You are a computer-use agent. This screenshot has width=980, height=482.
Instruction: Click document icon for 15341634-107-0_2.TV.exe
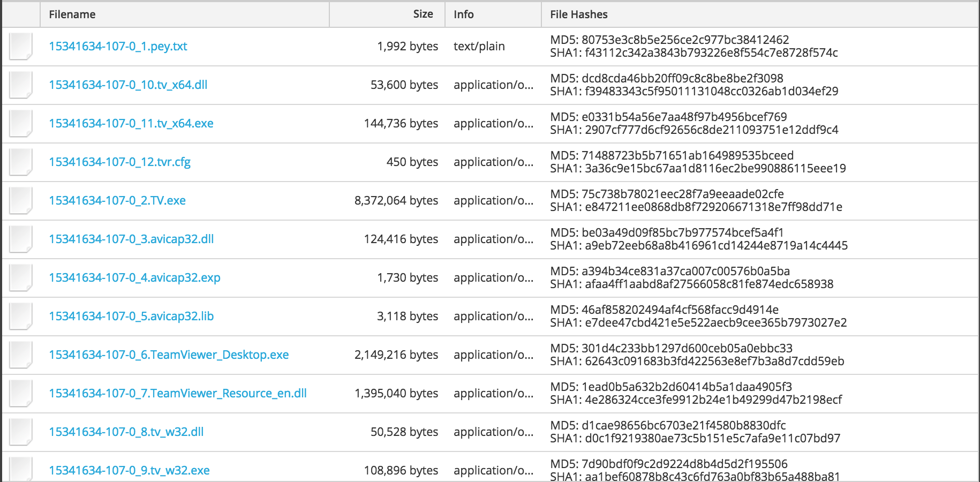21,201
